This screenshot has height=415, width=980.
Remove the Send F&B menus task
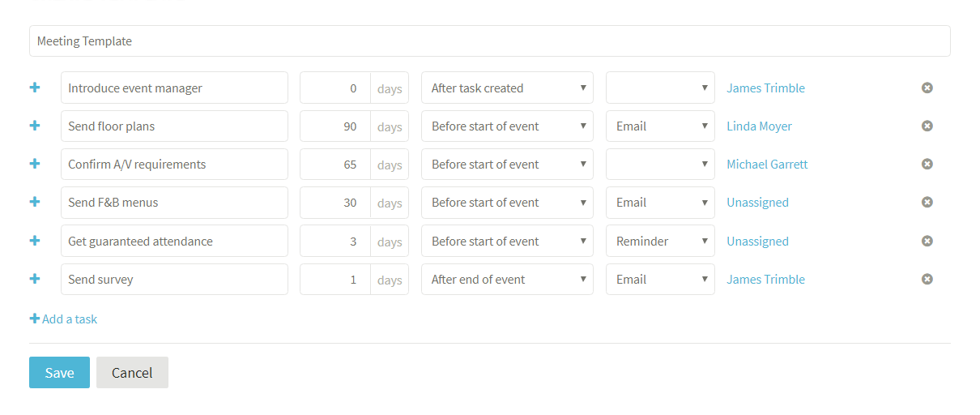click(x=927, y=202)
